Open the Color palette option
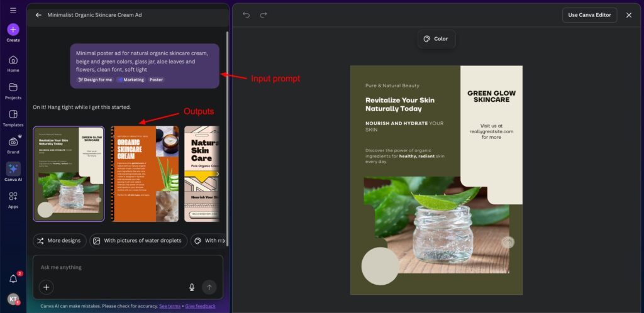Screen dimensions: 644x313 (x=436, y=39)
